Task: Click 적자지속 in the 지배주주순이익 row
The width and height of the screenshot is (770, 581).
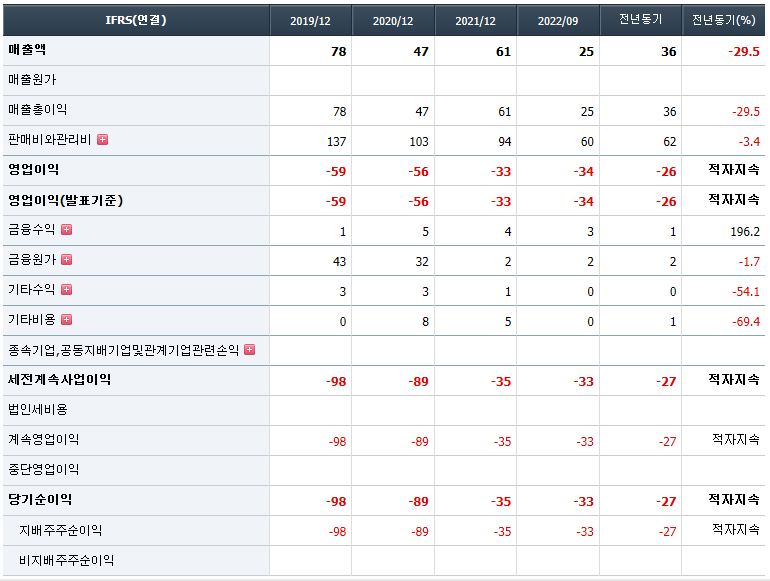Action: pyautogui.click(x=736, y=529)
